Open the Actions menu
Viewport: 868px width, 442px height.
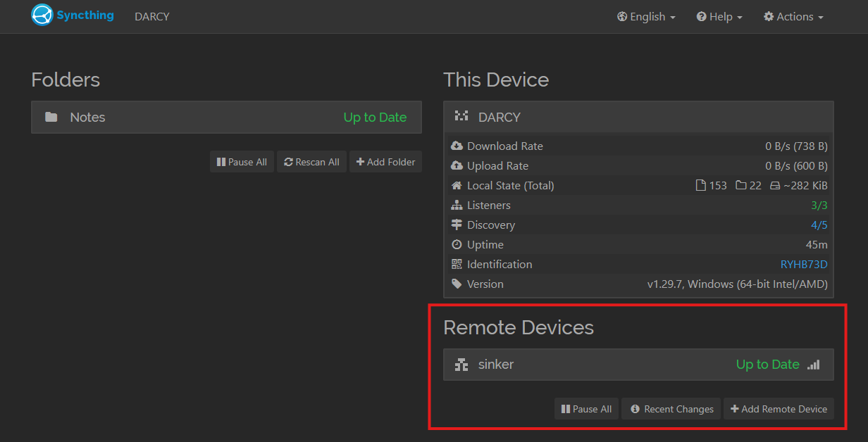pos(793,16)
